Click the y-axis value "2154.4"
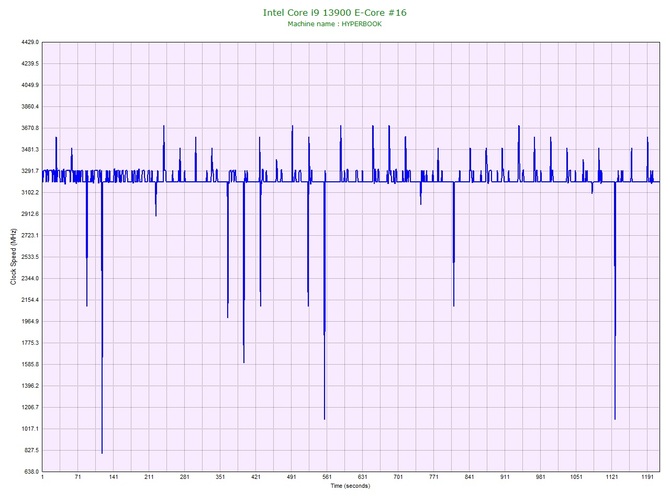The height and width of the screenshot is (503, 670). click(30, 300)
